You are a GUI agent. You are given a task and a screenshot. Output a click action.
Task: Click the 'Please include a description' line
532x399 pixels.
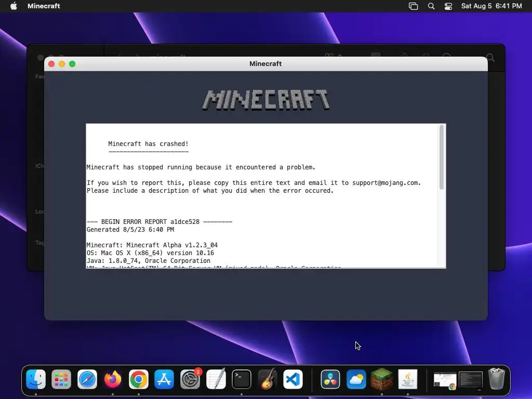click(210, 190)
